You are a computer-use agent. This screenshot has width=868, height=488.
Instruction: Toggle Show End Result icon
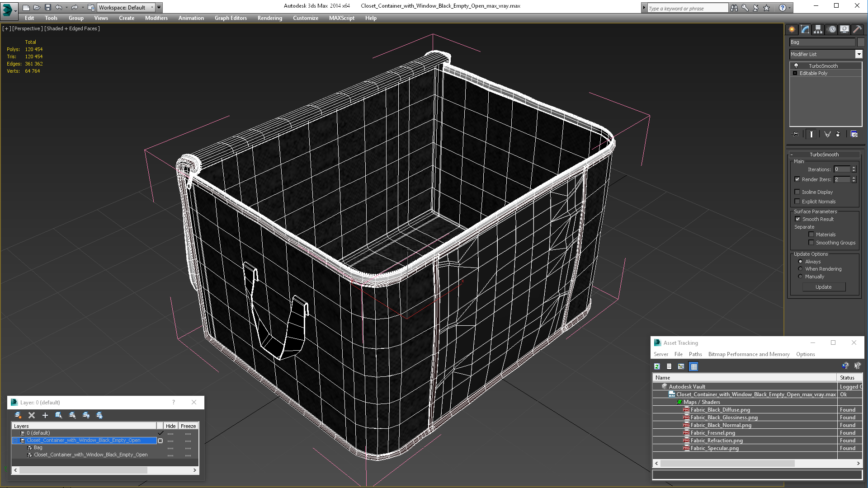pyautogui.click(x=811, y=134)
